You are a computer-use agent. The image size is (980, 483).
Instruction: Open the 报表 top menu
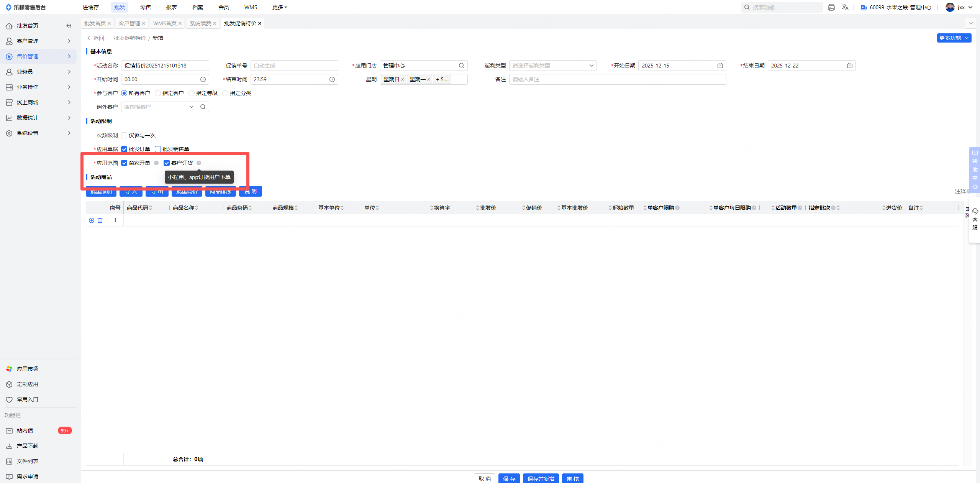tap(172, 7)
